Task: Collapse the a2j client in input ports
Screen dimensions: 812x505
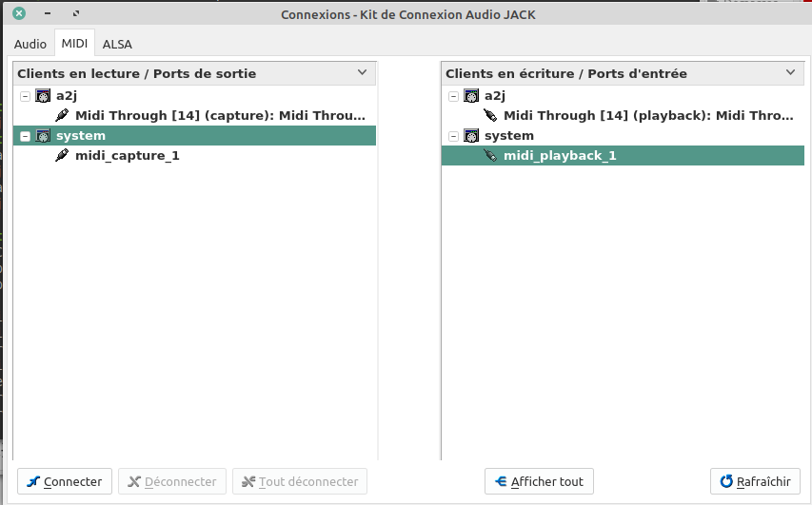Action: [x=453, y=96]
